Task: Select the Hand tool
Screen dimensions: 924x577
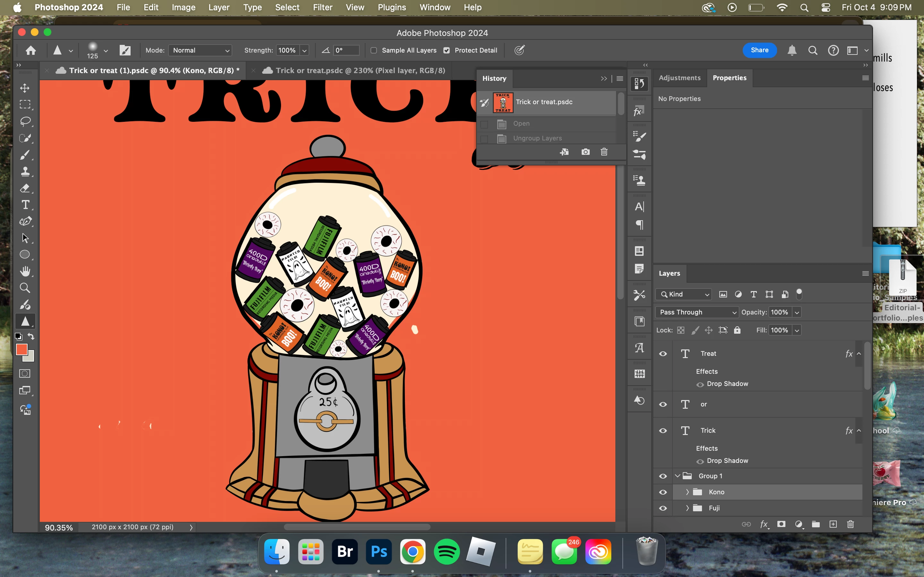Action: pyautogui.click(x=25, y=271)
